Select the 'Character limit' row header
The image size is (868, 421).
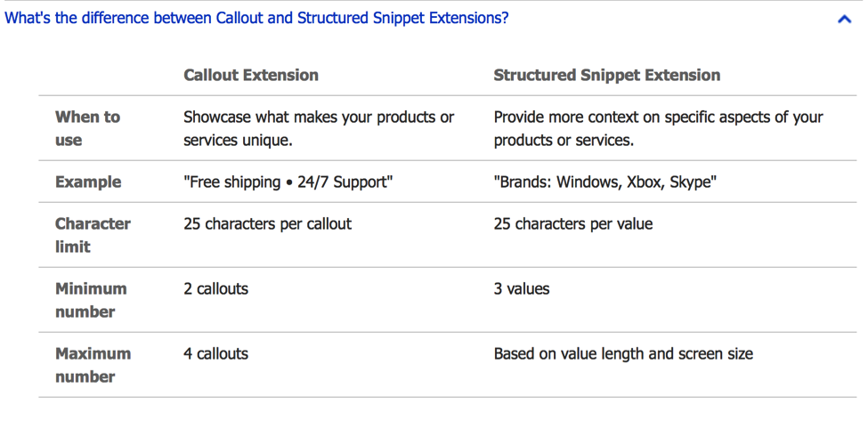[93, 235]
